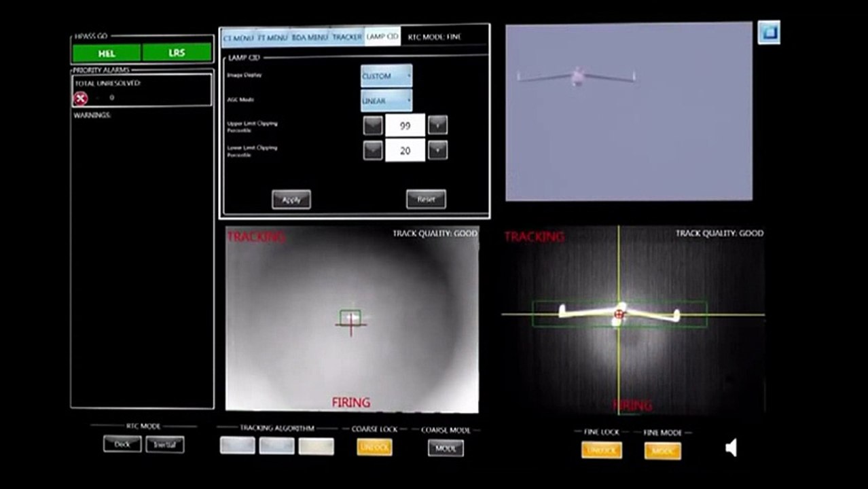Decrease Upper Limit Clipping Percentile value
This screenshot has width=868, height=489.
tap(373, 125)
